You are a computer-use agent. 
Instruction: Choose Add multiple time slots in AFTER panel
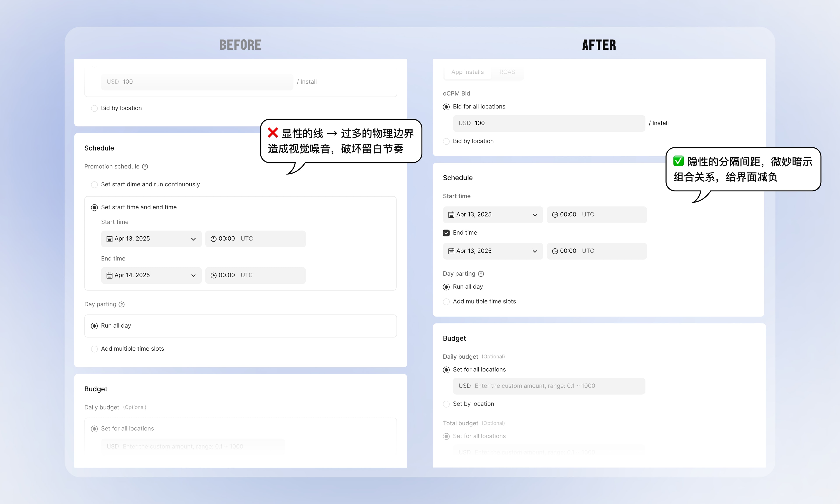pos(446,302)
